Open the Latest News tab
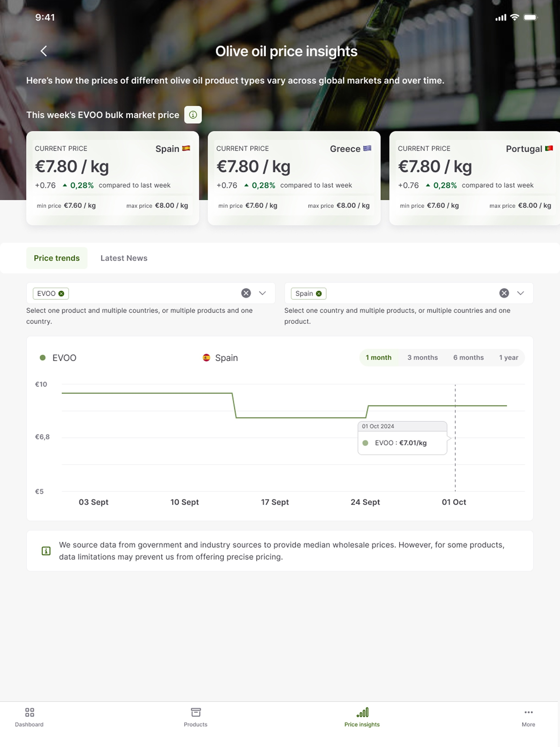This screenshot has width=560, height=747. [x=124, y=258]
